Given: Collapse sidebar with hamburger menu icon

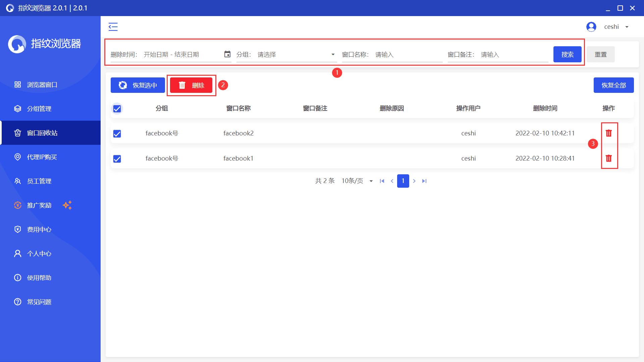Looking at the screenshot, I should 113,27.
